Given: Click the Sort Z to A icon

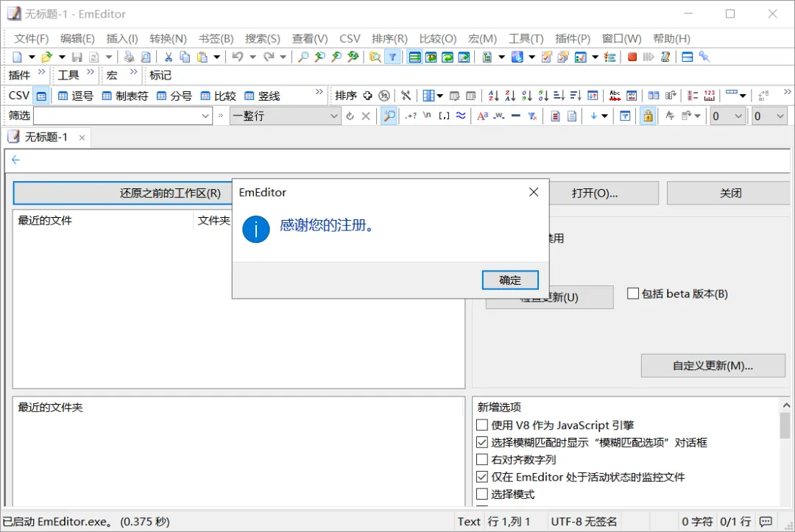Looking at the screenshot, I should [x=510, y=95].
